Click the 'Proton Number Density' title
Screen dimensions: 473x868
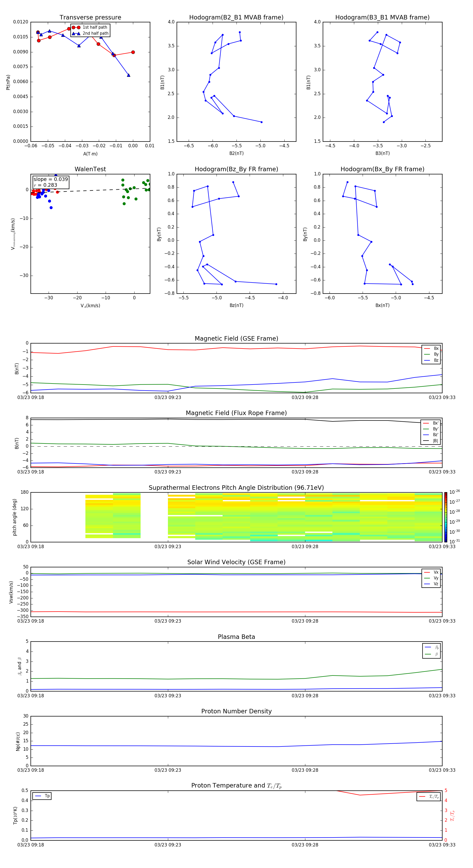pos(236,711)
